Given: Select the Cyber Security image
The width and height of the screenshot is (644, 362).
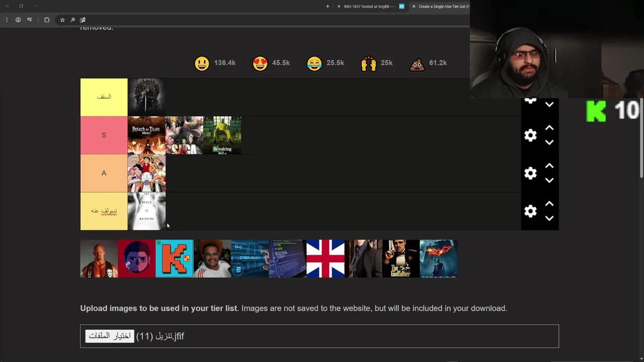Looking at the screenshot, I should pos(250,258).
